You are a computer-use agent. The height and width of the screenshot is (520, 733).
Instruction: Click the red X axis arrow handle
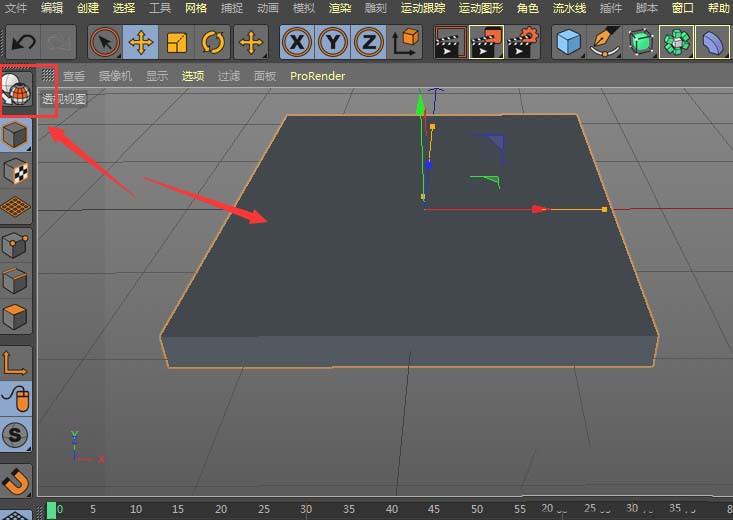point(540,209)
